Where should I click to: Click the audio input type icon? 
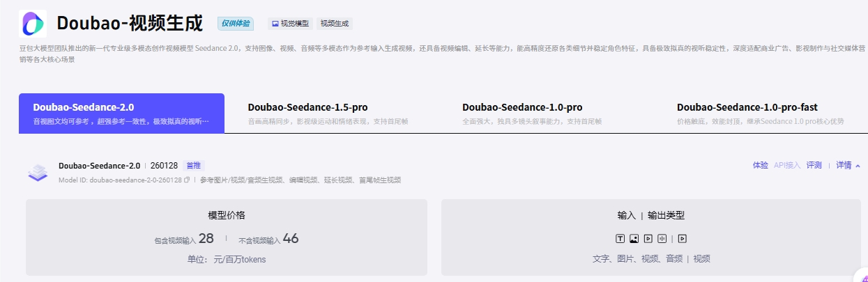[662, 238]
